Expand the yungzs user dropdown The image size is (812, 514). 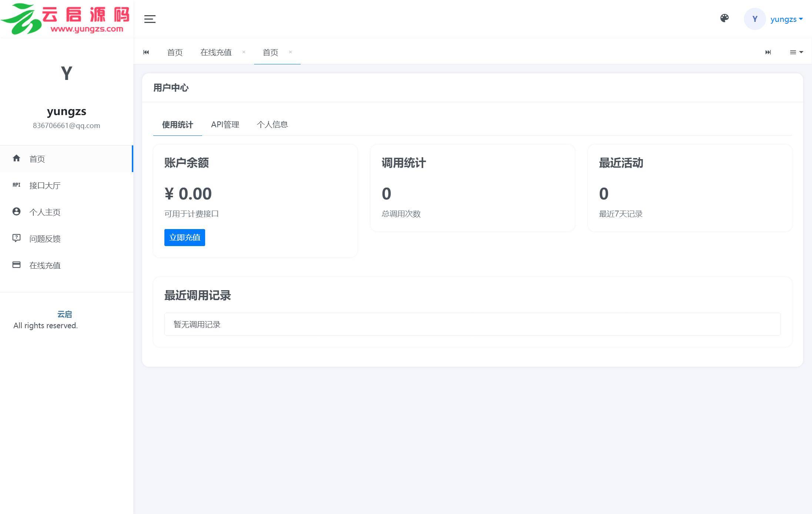click(786, 19)
